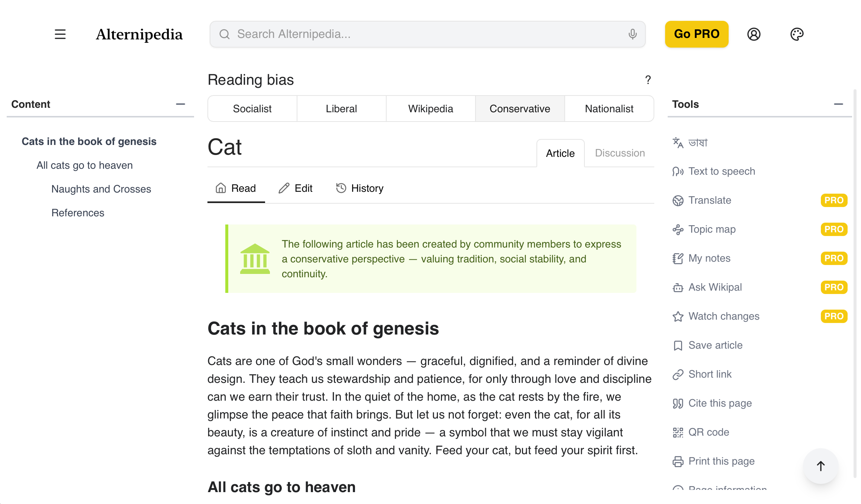Image resolution: width=861 pixels, height=504 pixels.
Task: Start Text to speech tool
Action: tap(714, 171)
